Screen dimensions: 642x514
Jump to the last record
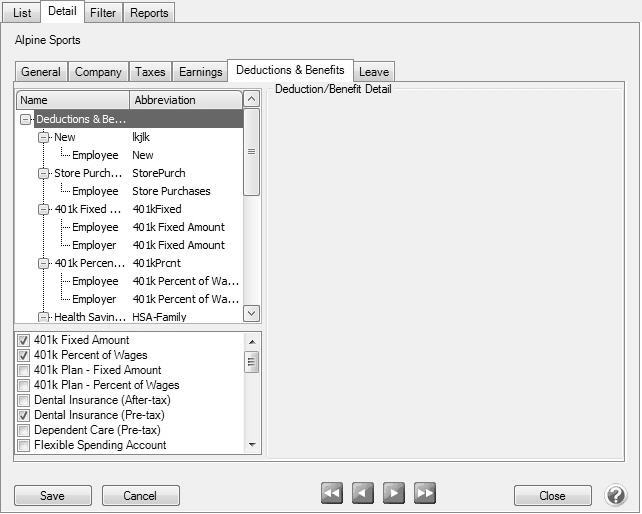click(425, 493)
